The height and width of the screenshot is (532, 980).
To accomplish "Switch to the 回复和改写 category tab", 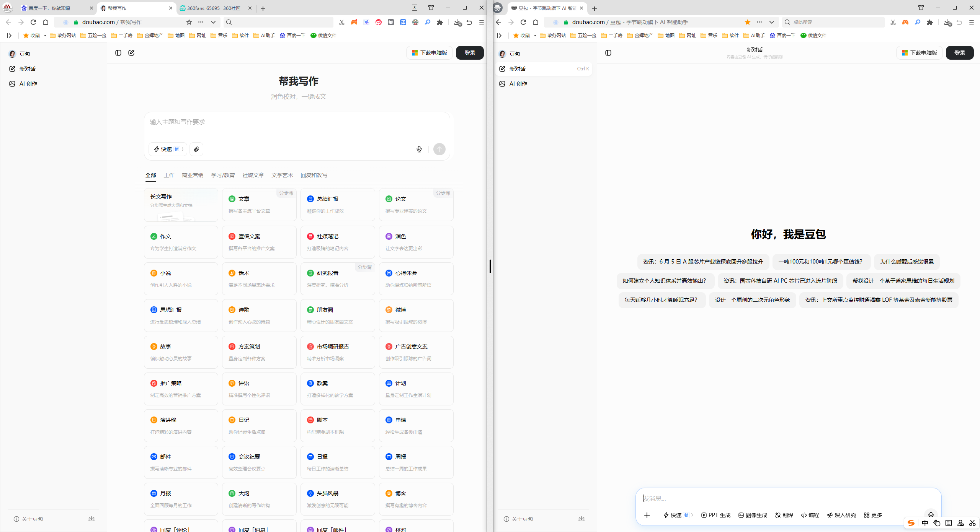I will tap(314, 175).
